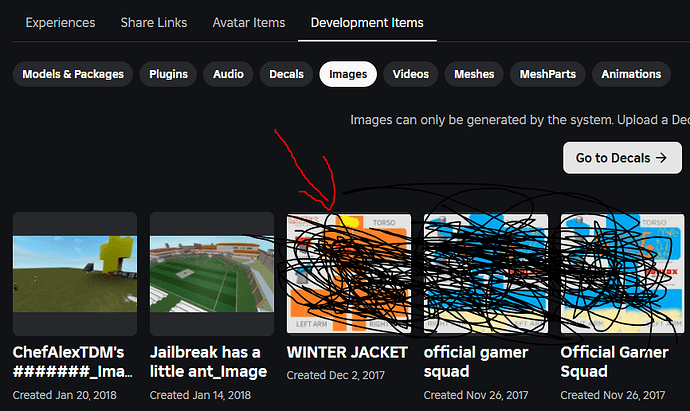Show the Meshes category
This screenshot has height=411, width=690.
point(474,74)
